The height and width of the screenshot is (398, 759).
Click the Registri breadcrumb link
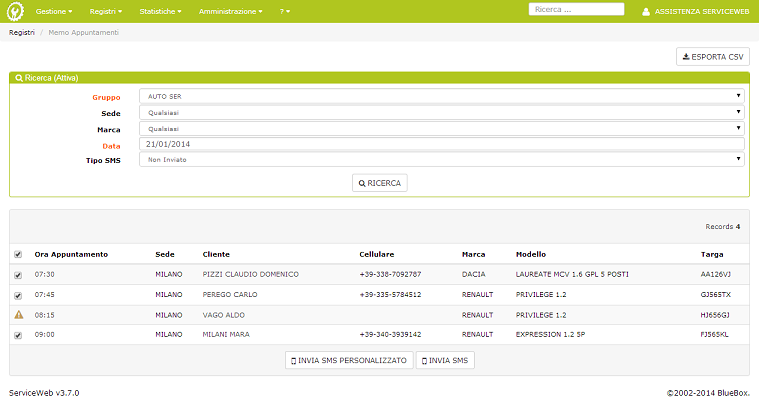pyautogui.click(x=22, y=32)
